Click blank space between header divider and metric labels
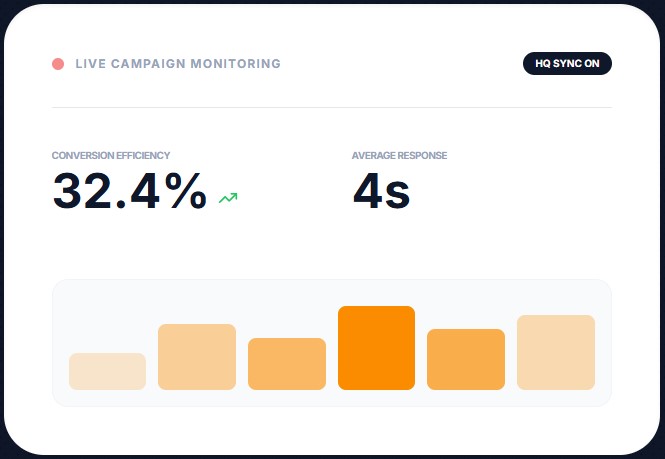This screenshot has height=459, width=665. point(331,128)
